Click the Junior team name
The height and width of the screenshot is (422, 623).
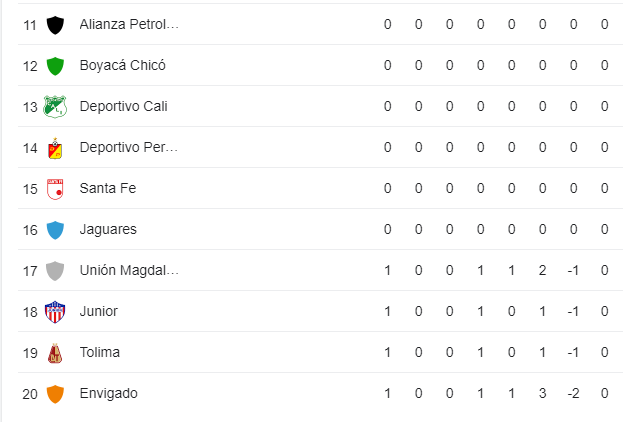pyautogui.click(x=99, y=311)
